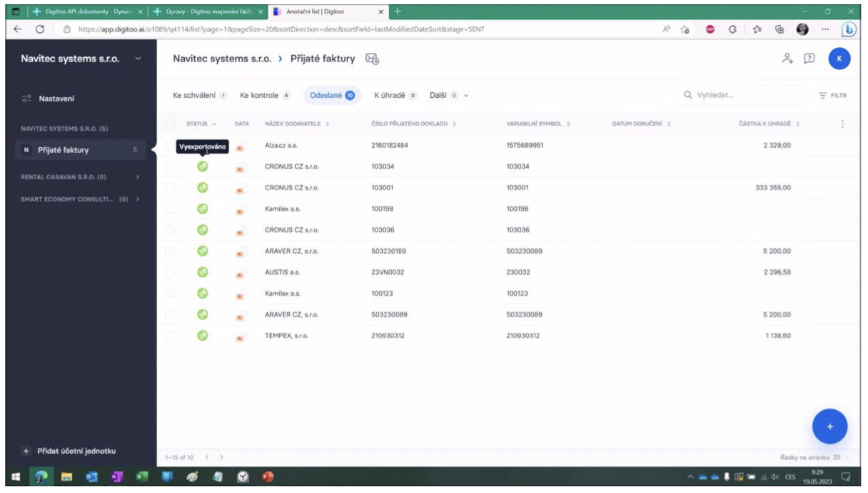Switch to Úpravy - Digitoo mapování browser tab

point(209,11)
